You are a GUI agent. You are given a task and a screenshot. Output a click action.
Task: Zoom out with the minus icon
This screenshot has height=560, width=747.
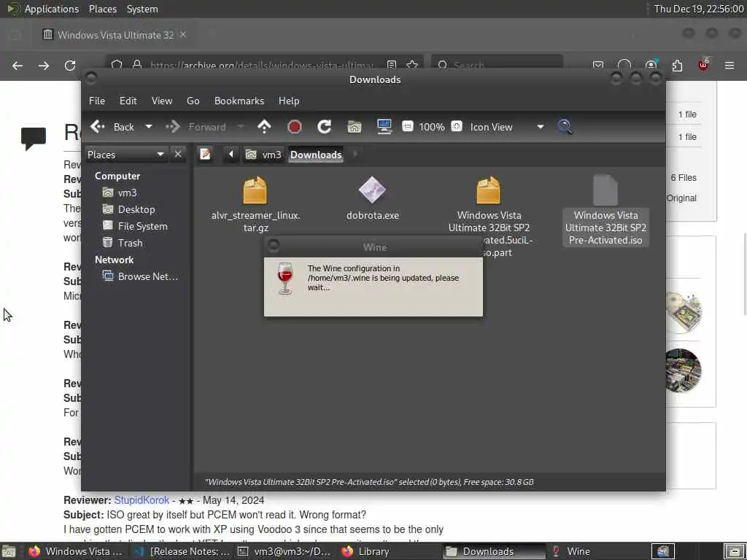[x=407, y=126]
